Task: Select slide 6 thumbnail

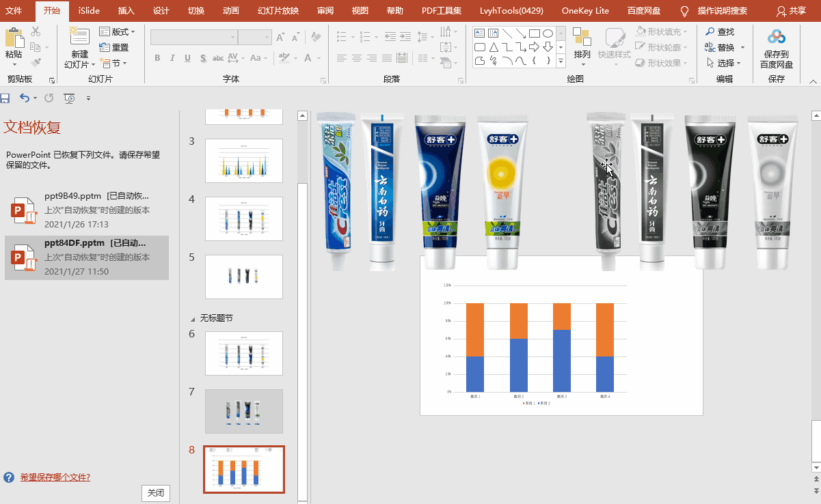Action: (x=244, y=353)
